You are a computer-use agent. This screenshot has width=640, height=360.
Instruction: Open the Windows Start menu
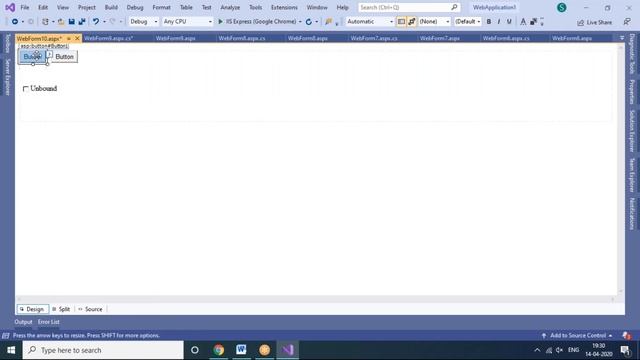pyautogui.click(x=11, y=350)
